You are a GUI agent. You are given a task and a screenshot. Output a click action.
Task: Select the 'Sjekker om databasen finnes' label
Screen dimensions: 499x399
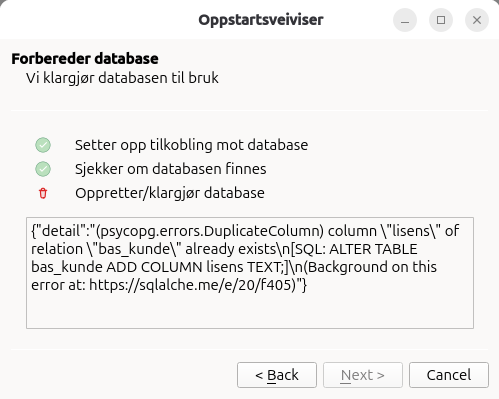click(x=170, y=169)
